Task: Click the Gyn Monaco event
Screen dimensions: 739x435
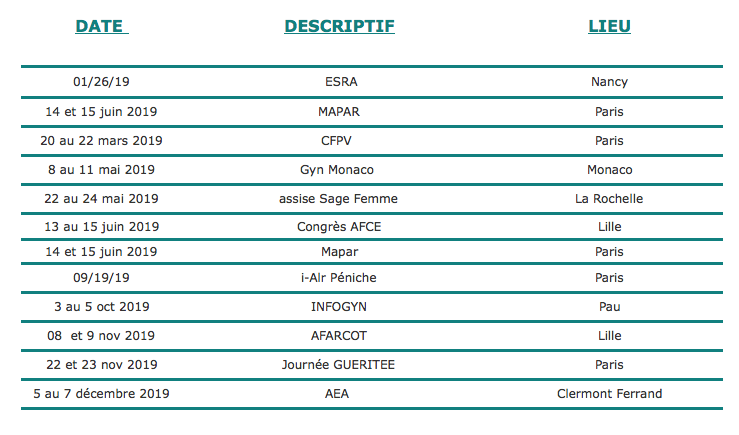Action: click(337, 170)
